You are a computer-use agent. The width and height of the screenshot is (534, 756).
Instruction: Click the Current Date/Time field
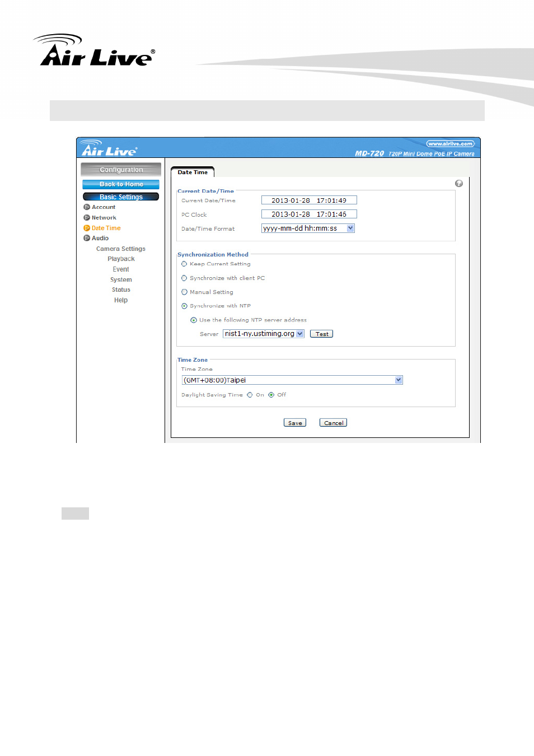(309, 200)
